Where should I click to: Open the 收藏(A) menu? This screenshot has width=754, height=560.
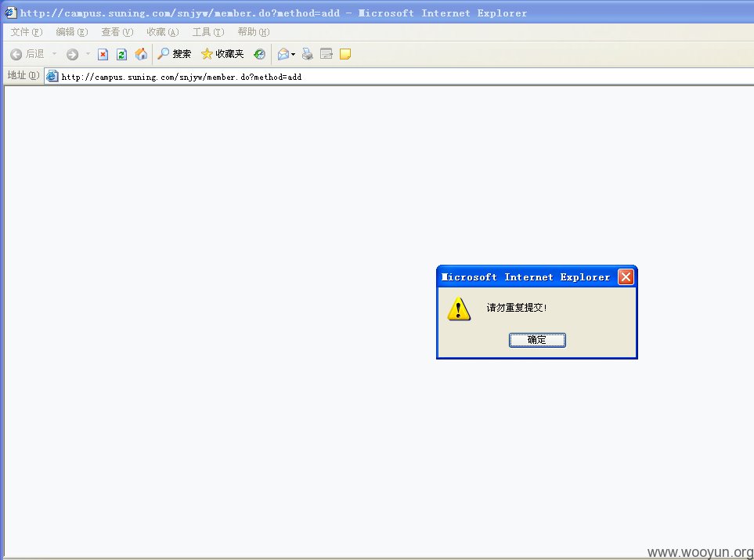tap(163, 32)
